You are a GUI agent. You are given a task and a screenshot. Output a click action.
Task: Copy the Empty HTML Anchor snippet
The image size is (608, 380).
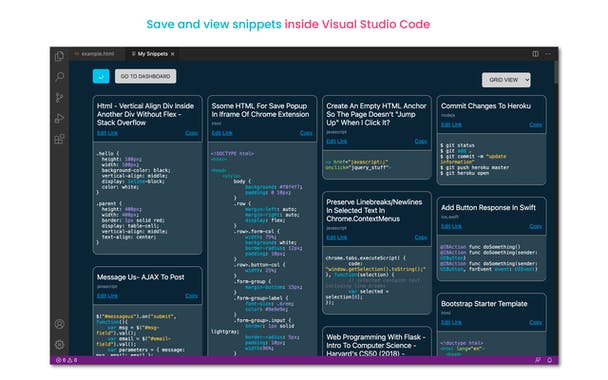coord(421,142)
